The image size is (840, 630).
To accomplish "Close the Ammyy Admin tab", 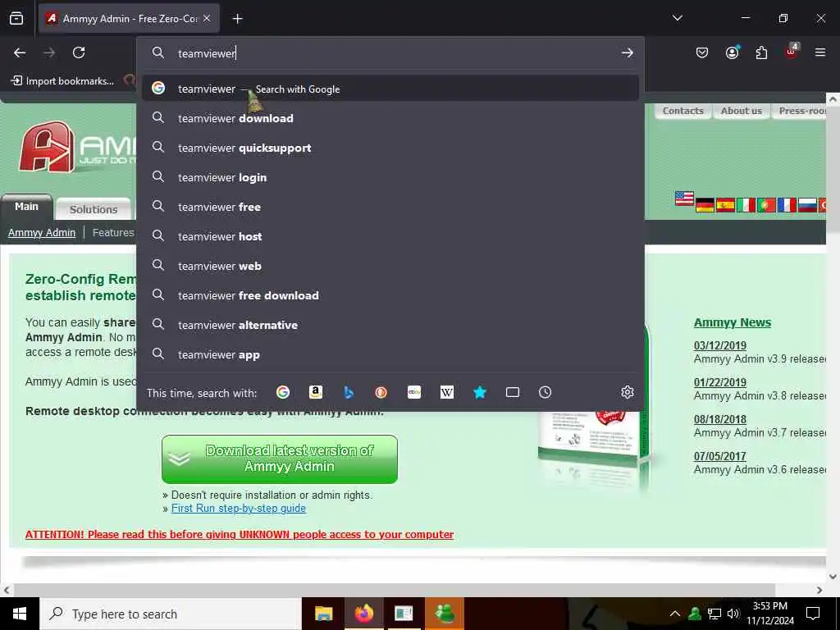I will 207,18.
